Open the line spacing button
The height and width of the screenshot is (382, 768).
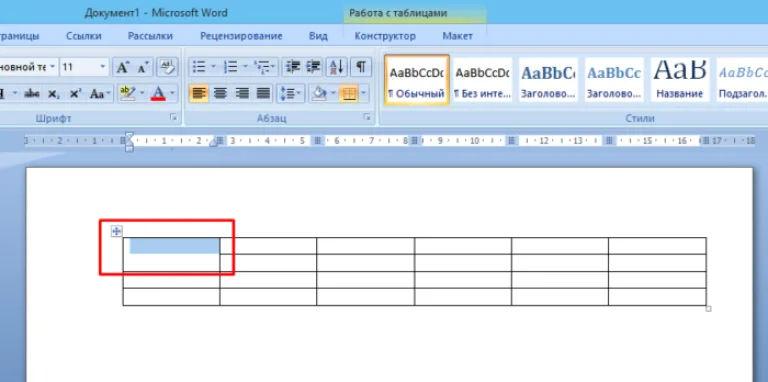click(x=290, y=94)
